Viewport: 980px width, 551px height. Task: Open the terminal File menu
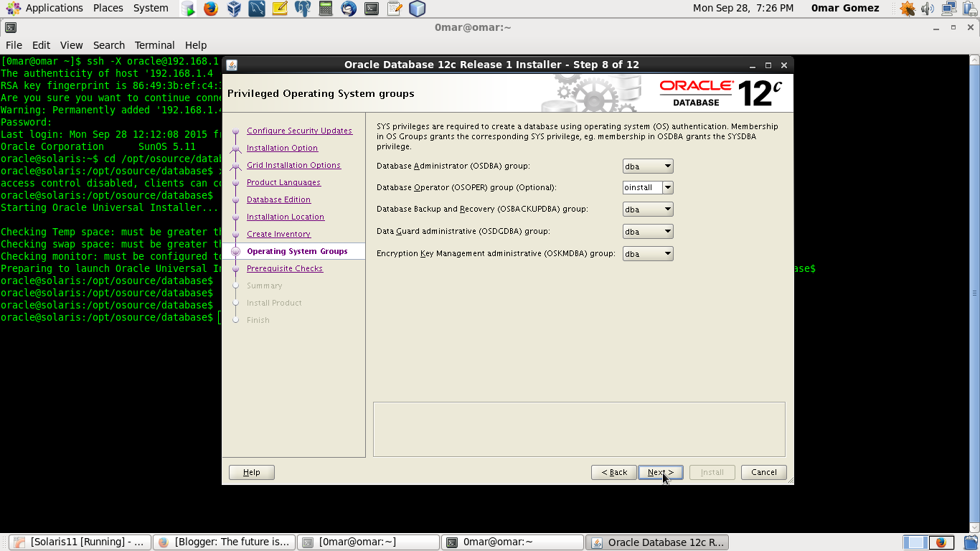[14, 44]
